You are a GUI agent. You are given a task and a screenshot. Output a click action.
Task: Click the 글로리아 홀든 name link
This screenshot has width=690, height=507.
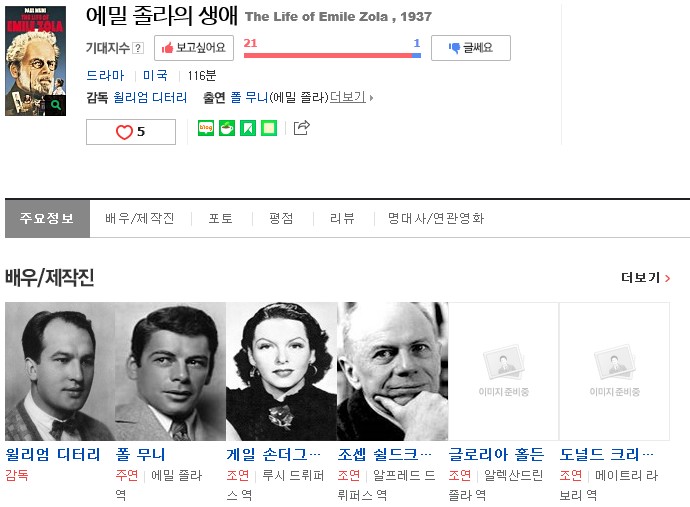point(496,454)
